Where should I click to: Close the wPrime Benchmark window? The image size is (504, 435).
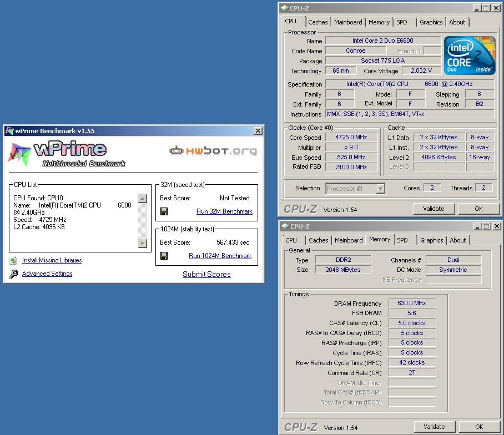[258, 131]
